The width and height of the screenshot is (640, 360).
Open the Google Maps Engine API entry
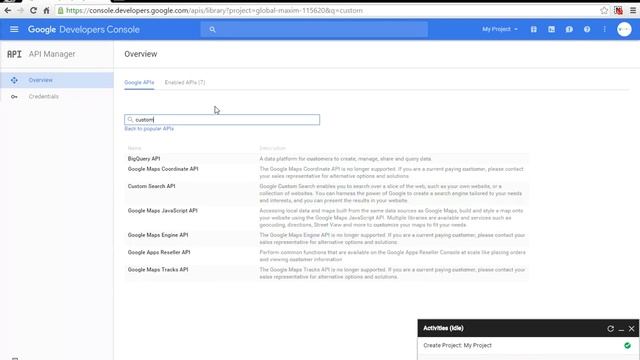click(x=158, y=235)
